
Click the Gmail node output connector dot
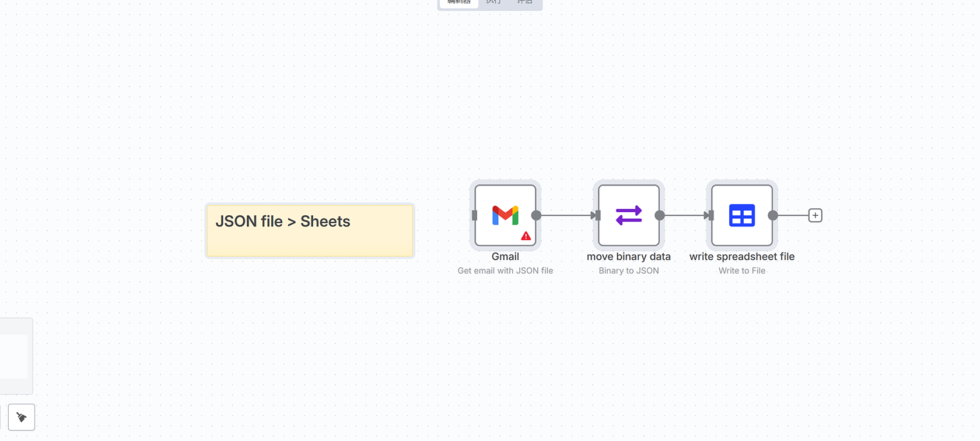(x=537, y=215)
